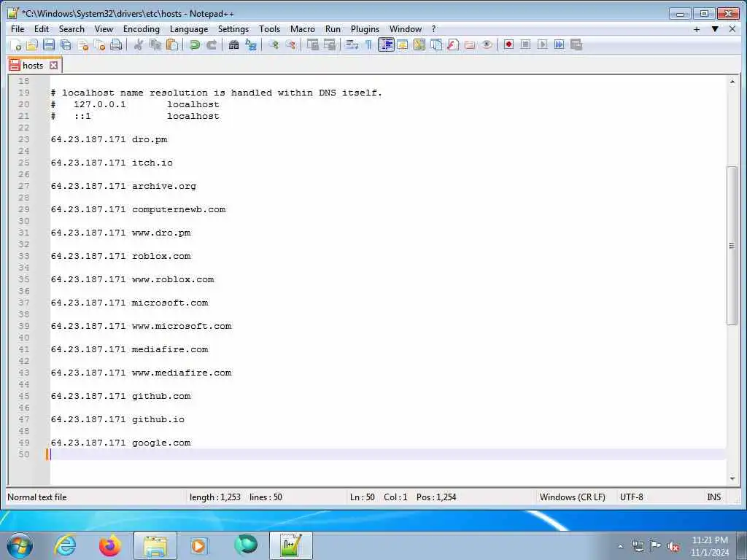Play back the recorded macro icon
The height and width of the screenshot is (560, 747).
click(x=542, y=44)
